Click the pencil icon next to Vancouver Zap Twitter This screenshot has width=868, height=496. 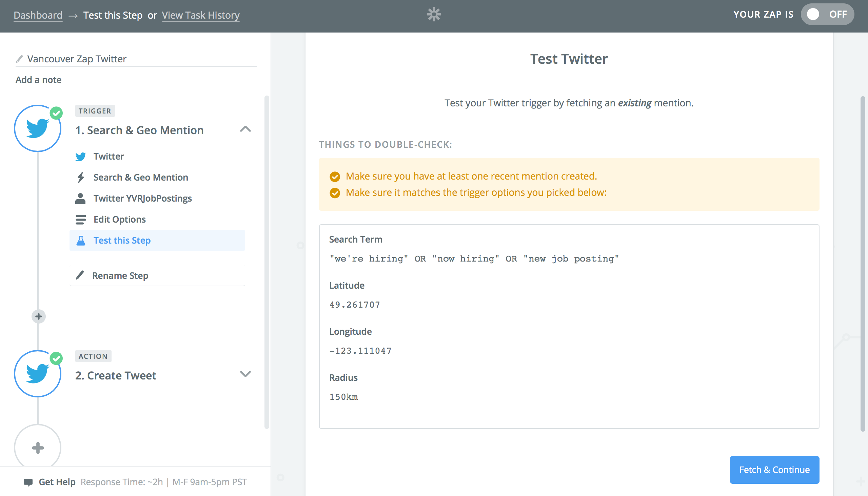click(x=19, y=59)
